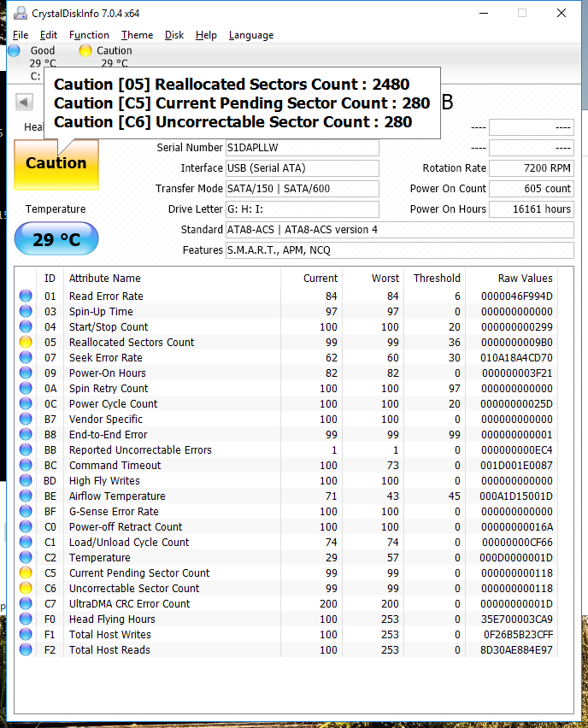Click Power On Count value 605 count

[x=532, y=189]
